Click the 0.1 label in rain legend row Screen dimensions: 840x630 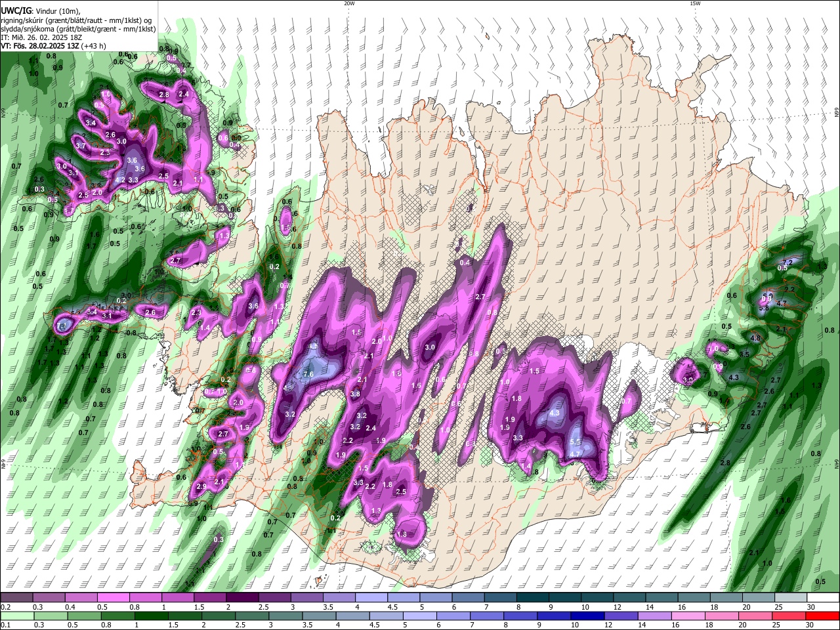pyautogui.click(x=5, y=625)
